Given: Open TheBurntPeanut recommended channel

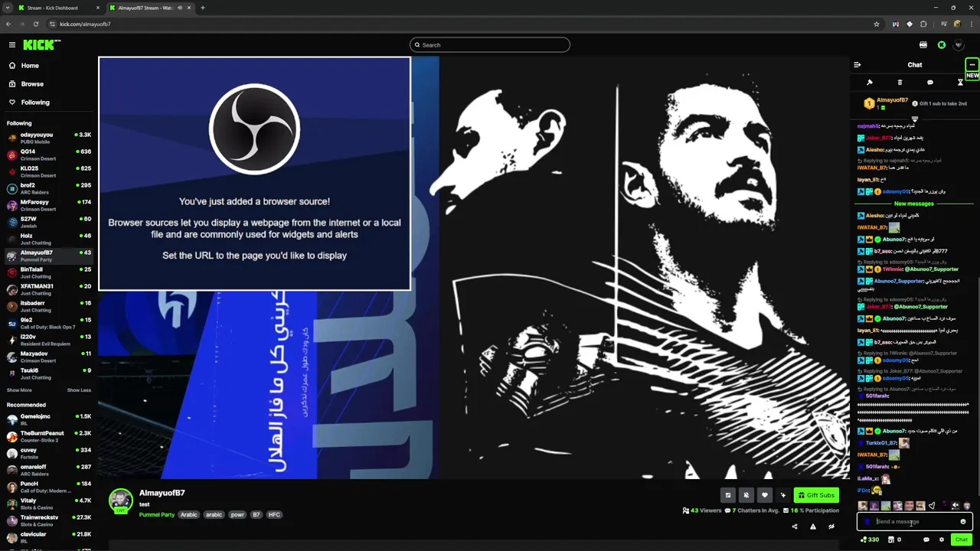Looking at the screenshot, I should click(49, 437).
